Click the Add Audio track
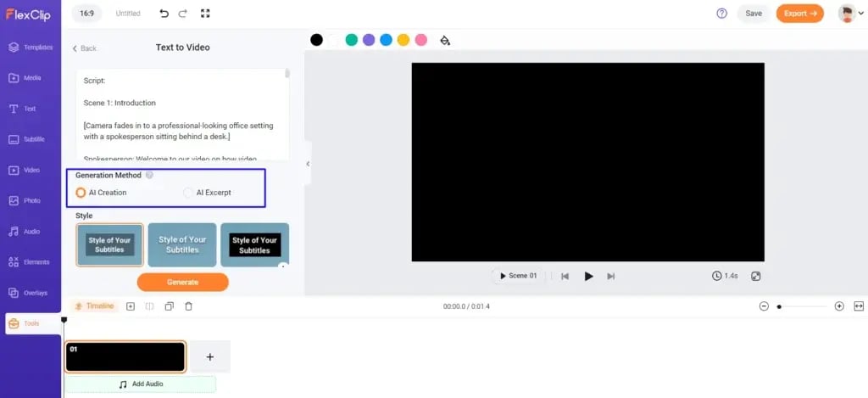Viewport: 868px width, 398px height. [x=141, y=384]
